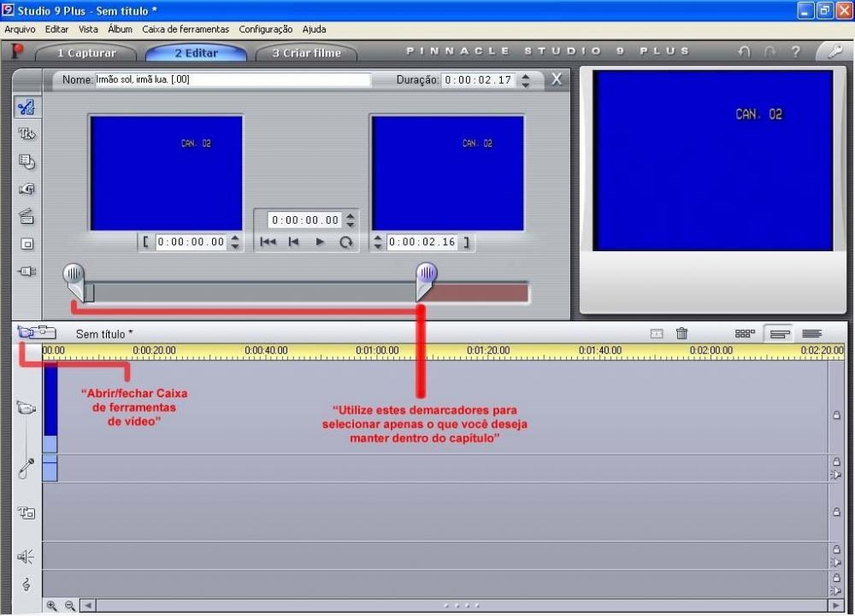Open the disc menu tool icon
This screenshot has height=616, width=855.
coord(27,161)
